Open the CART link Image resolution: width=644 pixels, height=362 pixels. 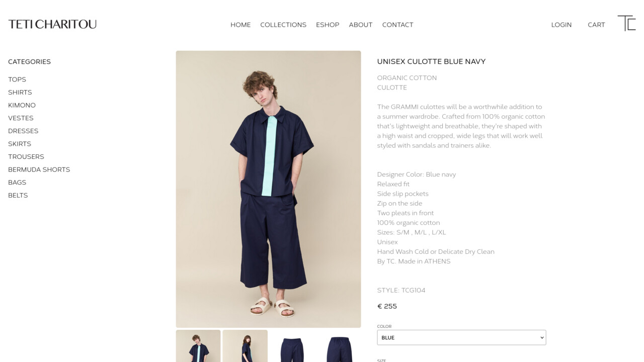pos(596,25)
